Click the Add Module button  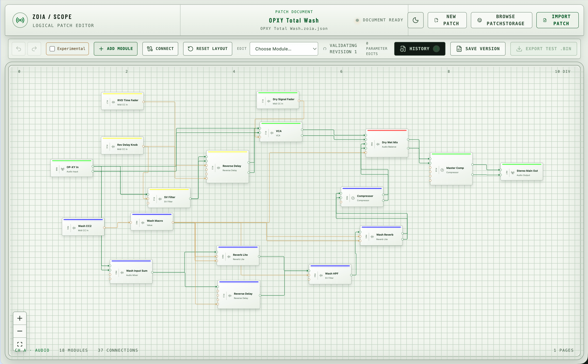click(x=116, y=49)
